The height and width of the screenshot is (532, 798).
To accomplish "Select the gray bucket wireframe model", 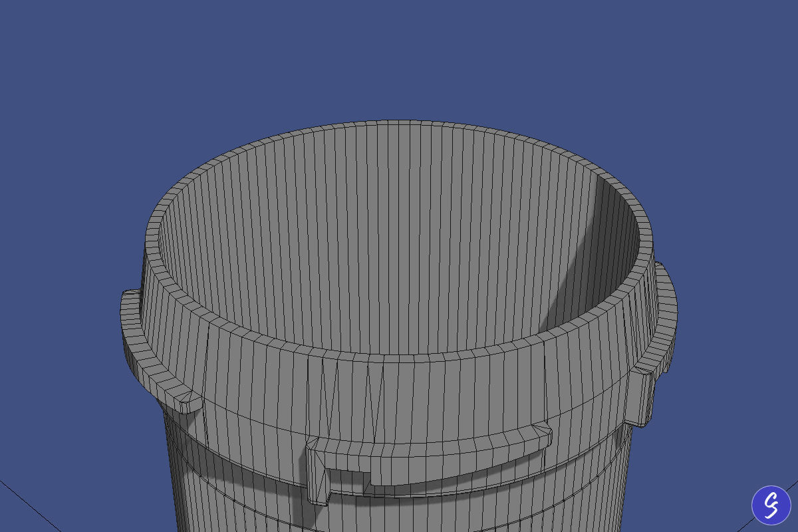I will [x=399, y=326].
